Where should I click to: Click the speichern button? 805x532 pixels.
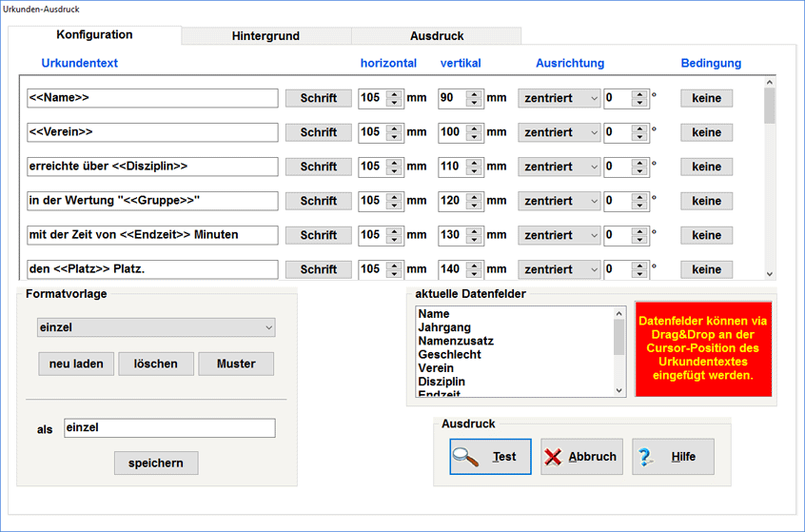[156, 463]
